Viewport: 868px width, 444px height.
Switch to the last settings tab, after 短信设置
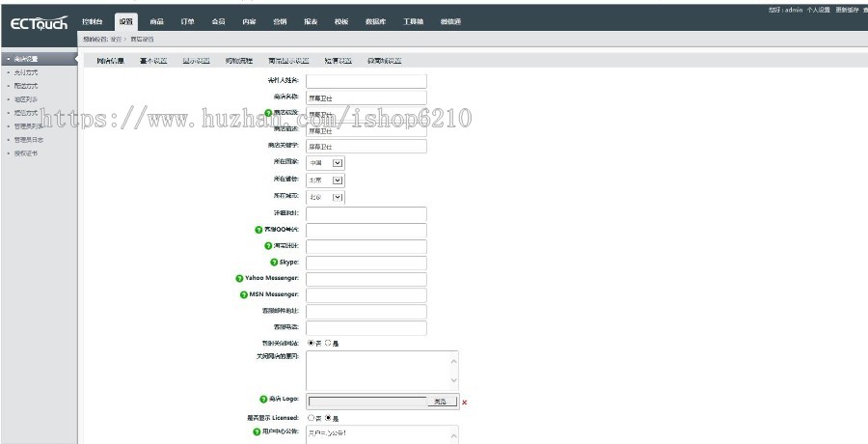[x=384, y=61]
